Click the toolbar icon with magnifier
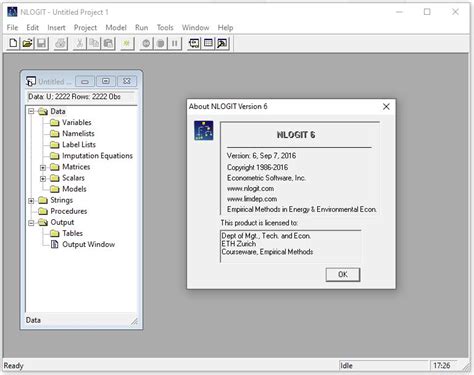 pos(222,43)
